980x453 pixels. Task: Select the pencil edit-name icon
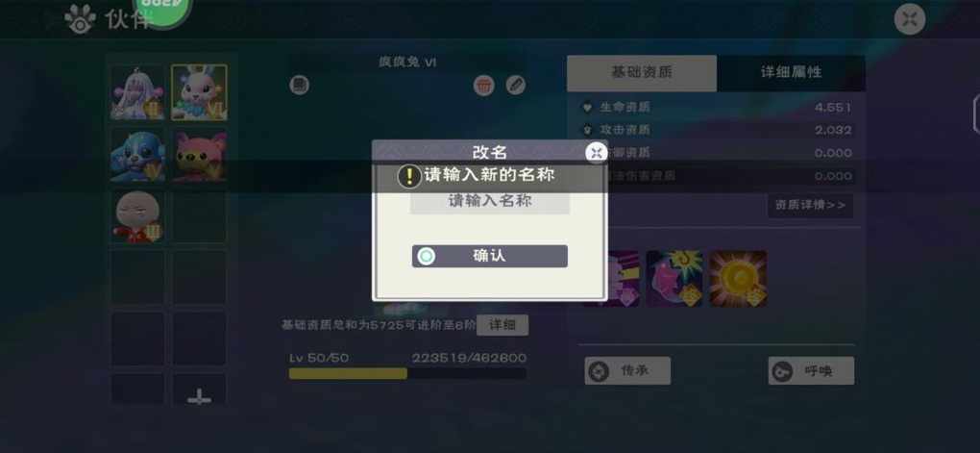516,85
